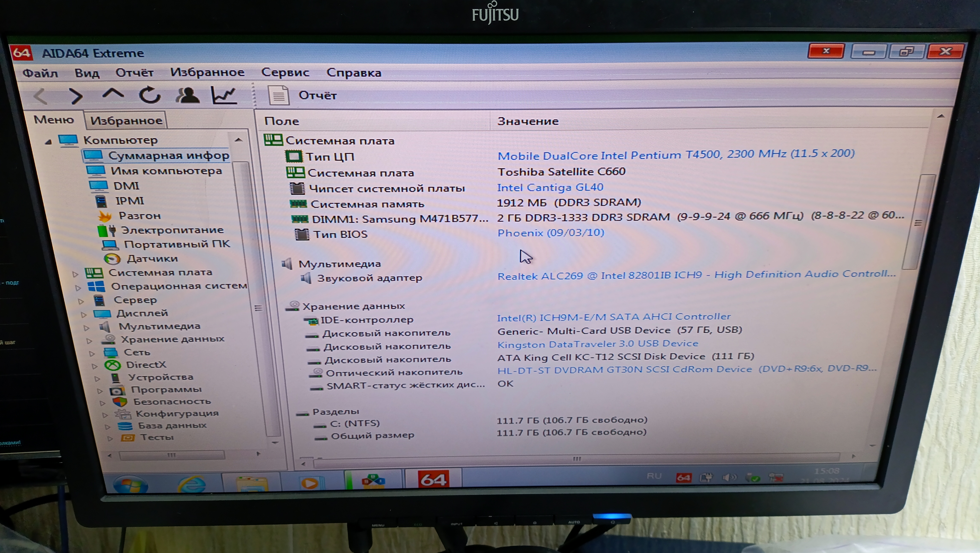Click the volume speaker tray icon
This screenshot has height=553, width=980.
pos(729,477)
